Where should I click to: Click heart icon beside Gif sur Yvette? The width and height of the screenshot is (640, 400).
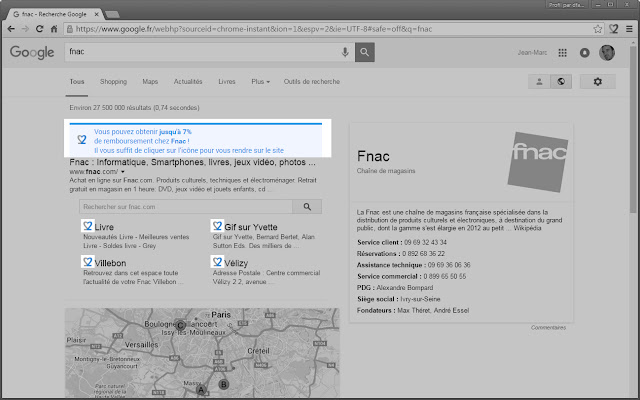tap(217, 226)
